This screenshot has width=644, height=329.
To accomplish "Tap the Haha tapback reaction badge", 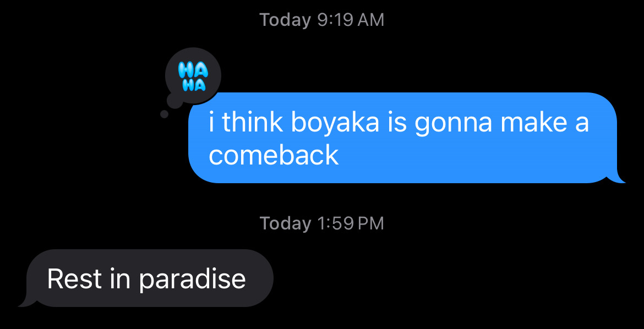I will point(193,76).
